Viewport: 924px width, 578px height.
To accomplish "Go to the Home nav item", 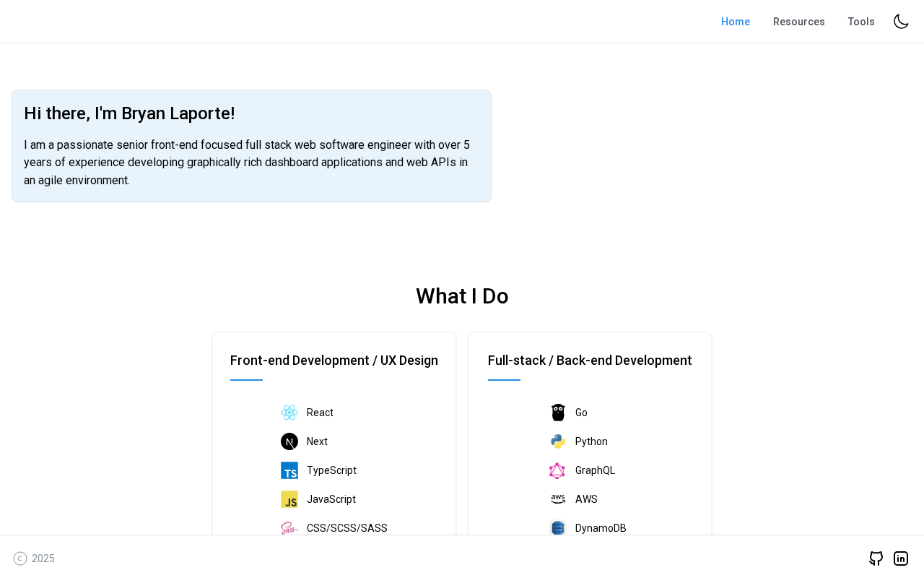I will (736, 22).
